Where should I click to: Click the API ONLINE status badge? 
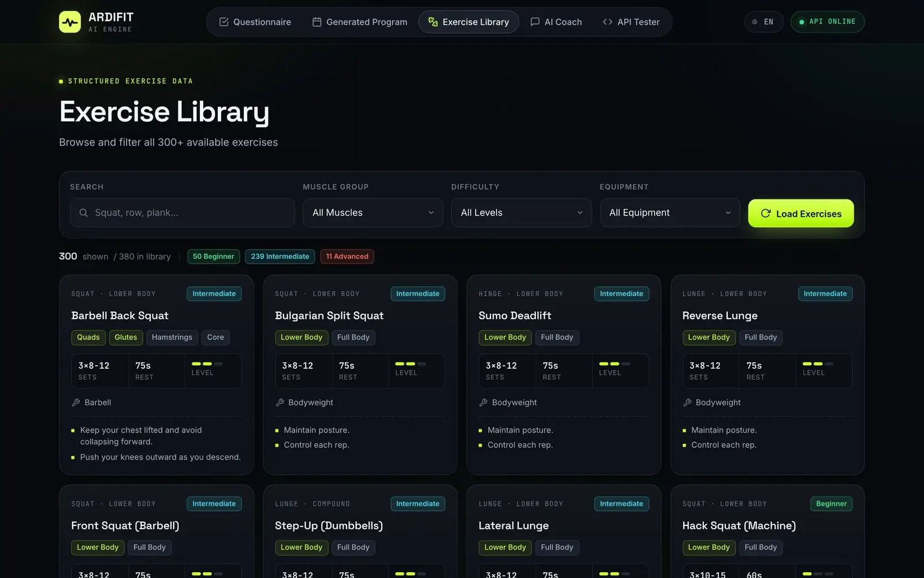tap(828, 22)
